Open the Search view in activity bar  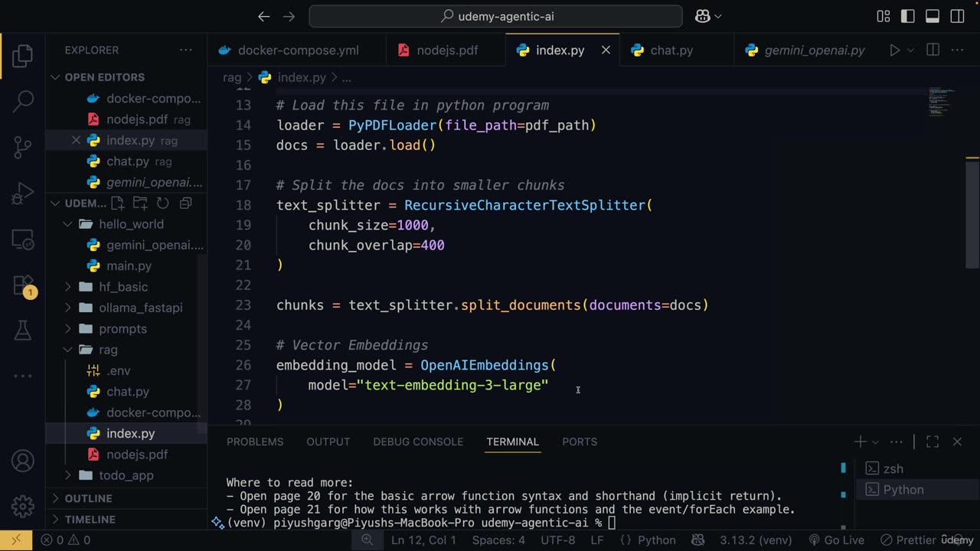(23, 100)
